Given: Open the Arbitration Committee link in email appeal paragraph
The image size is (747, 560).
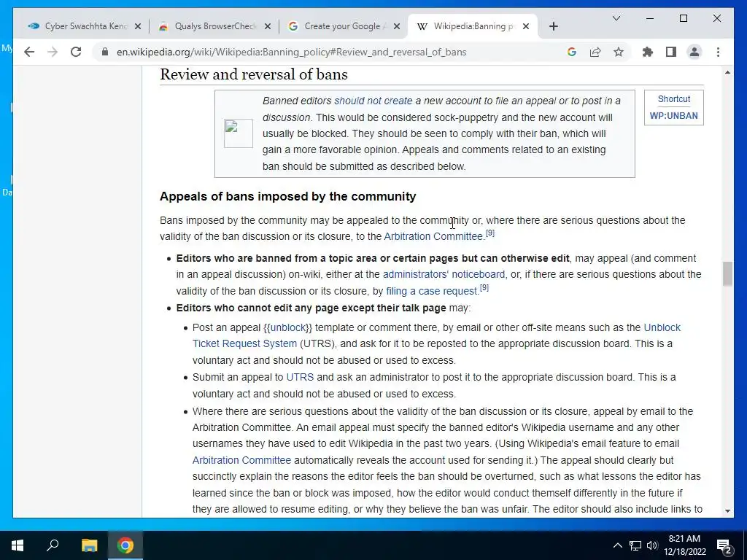Looking at the screenshot, I should (x=241, y=460).
